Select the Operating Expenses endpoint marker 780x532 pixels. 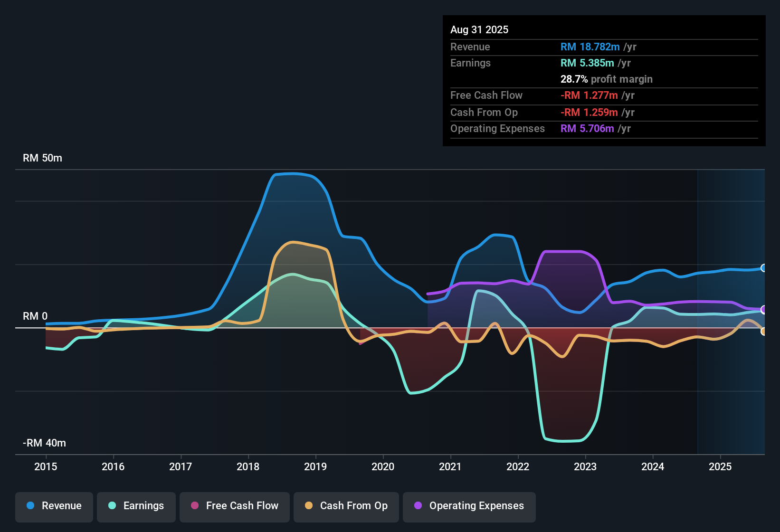(x=764, y=310)
